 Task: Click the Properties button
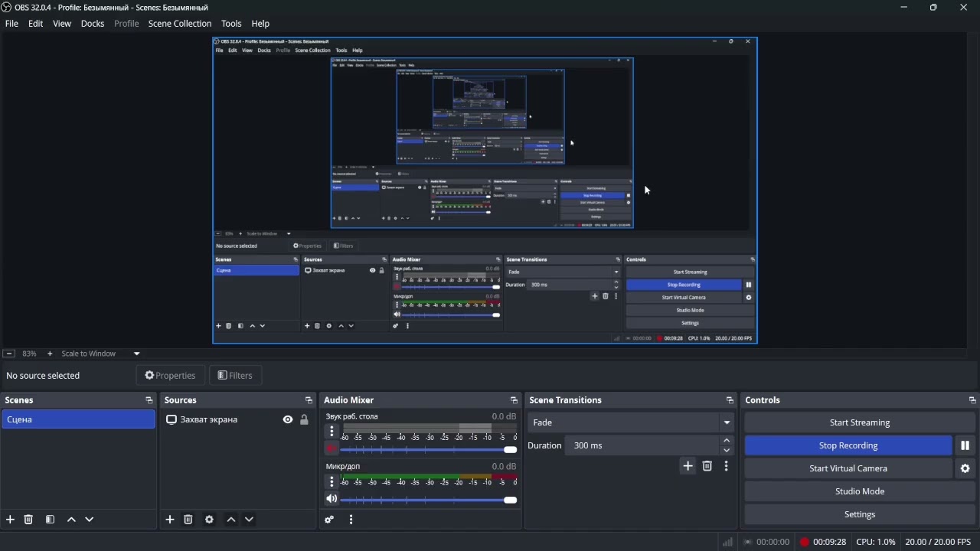pos(171,376)
